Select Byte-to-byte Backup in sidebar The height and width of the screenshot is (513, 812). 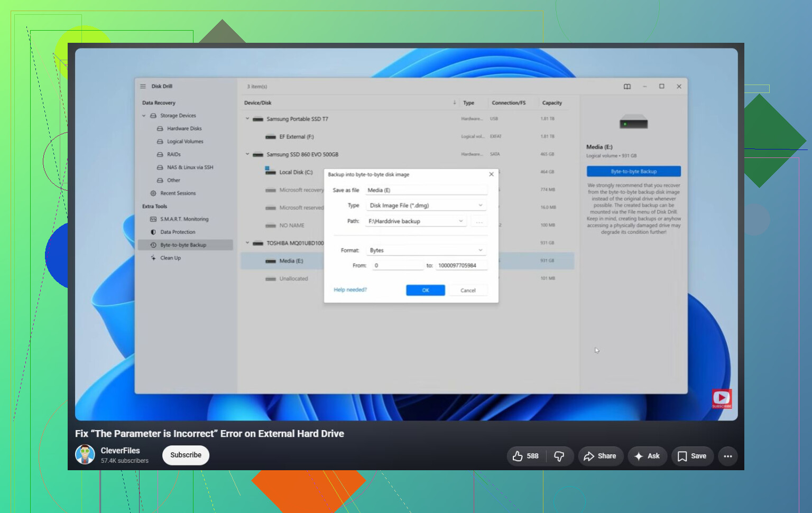[185, 245]
